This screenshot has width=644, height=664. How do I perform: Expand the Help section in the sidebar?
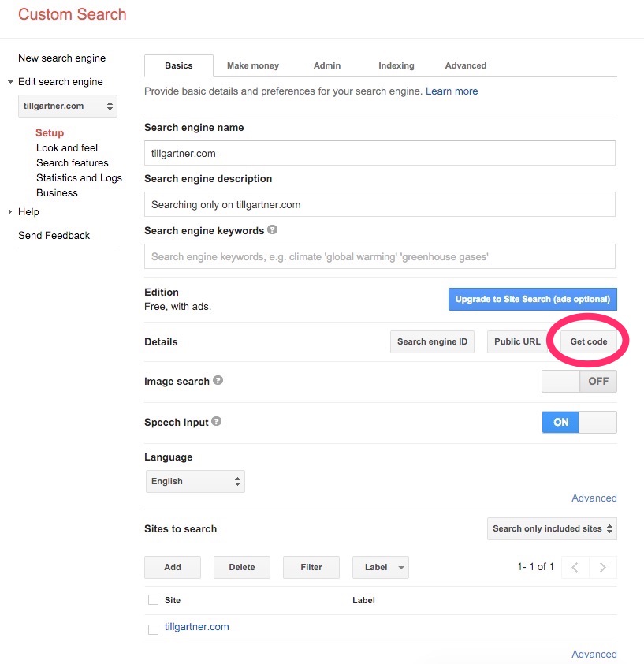[x=11, y=211]
